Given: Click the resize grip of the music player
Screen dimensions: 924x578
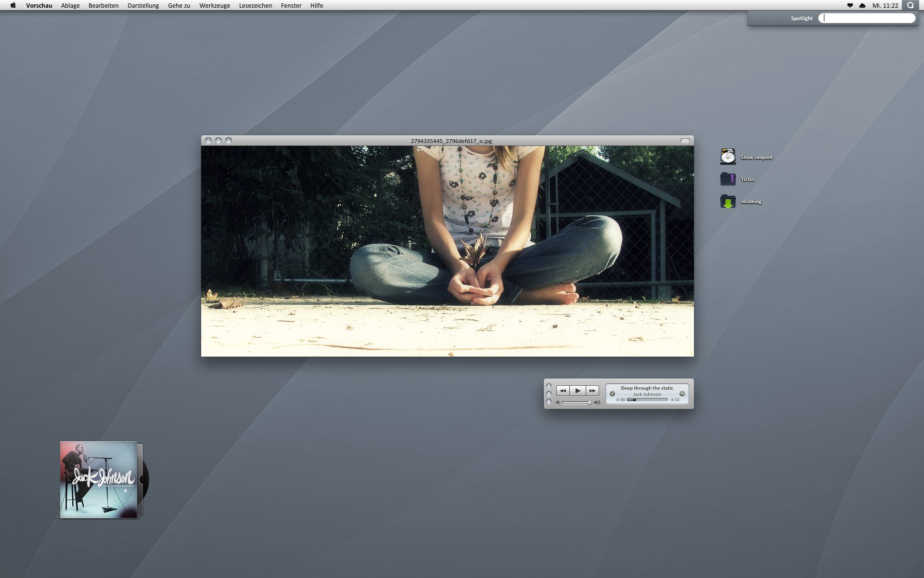Looking at the screenshot, I should click(691, 407).
